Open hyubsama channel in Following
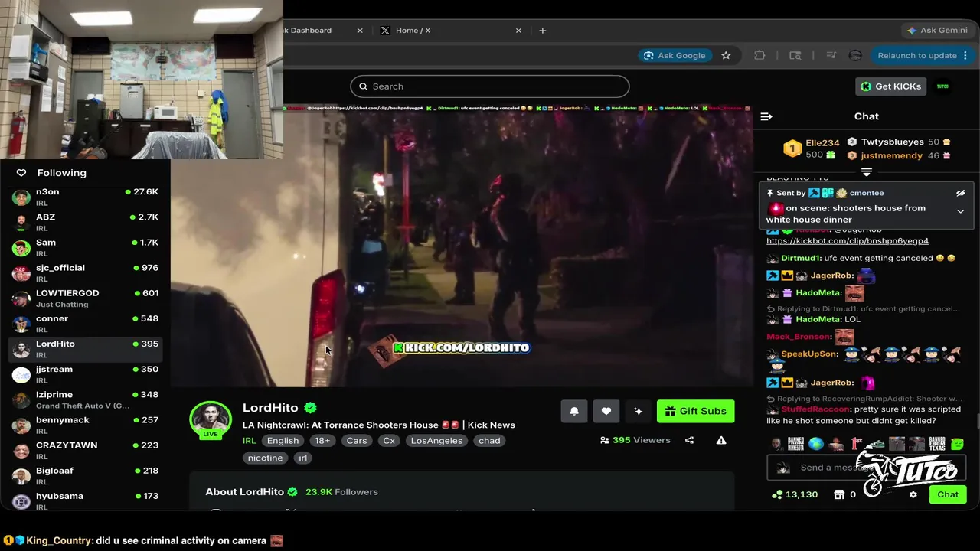 point(86,500)
